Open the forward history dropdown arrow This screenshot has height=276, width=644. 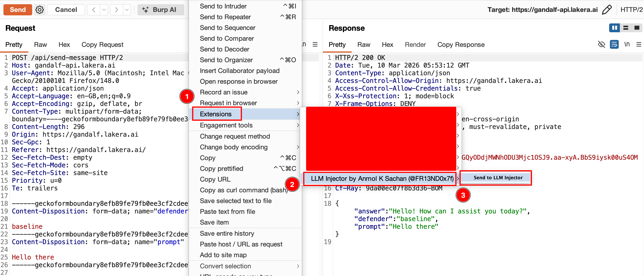tap(127, 10)
